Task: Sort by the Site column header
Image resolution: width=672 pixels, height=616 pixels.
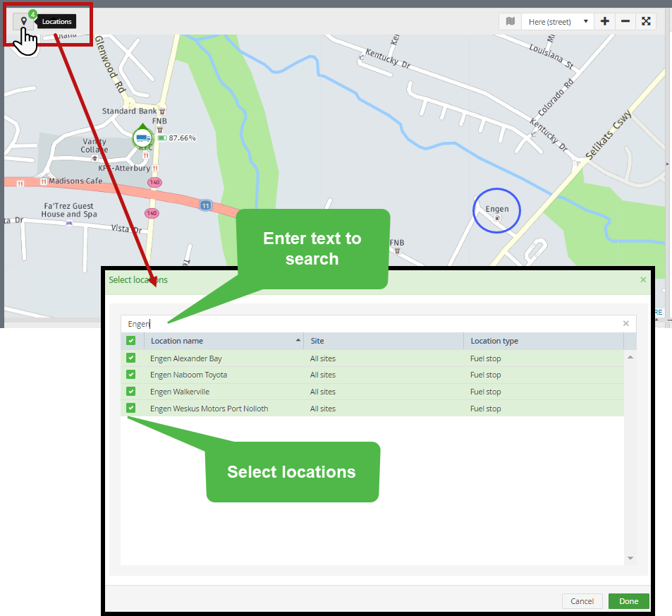Action: [384, 341]
